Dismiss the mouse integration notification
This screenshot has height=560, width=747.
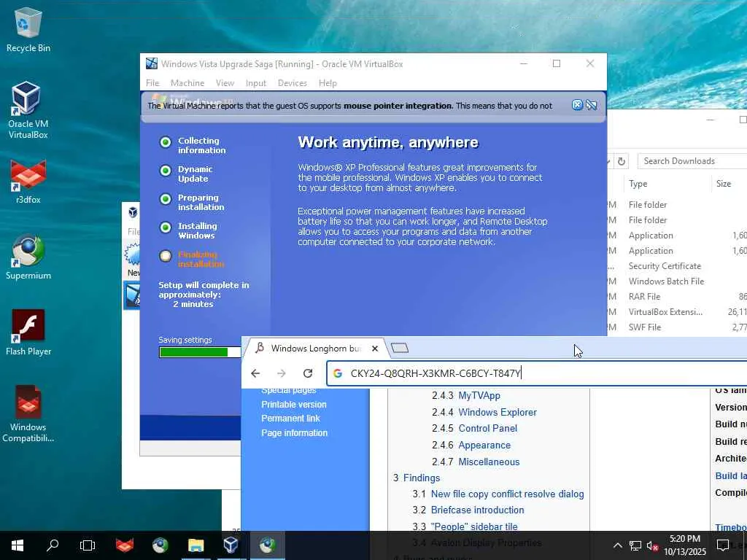point(577,105)
